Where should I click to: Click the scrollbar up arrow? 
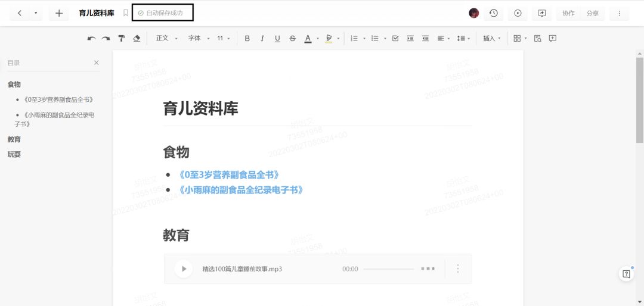639,54
